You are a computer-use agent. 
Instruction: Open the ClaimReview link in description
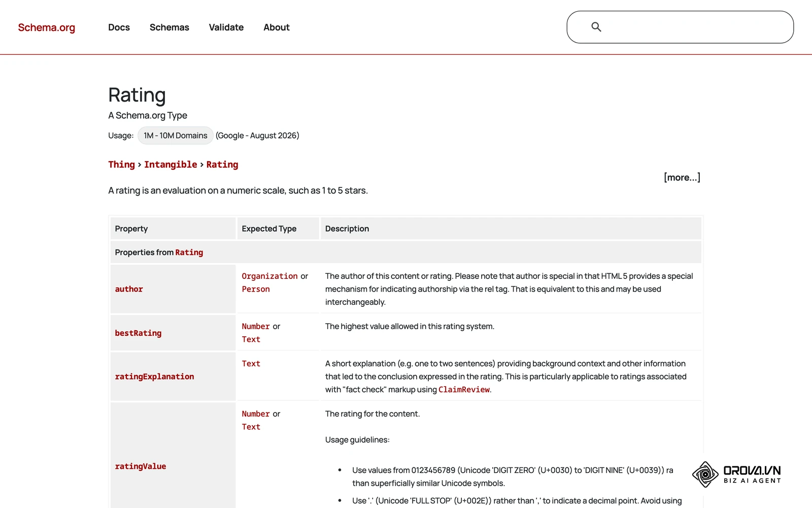click(x=464, y=390)
